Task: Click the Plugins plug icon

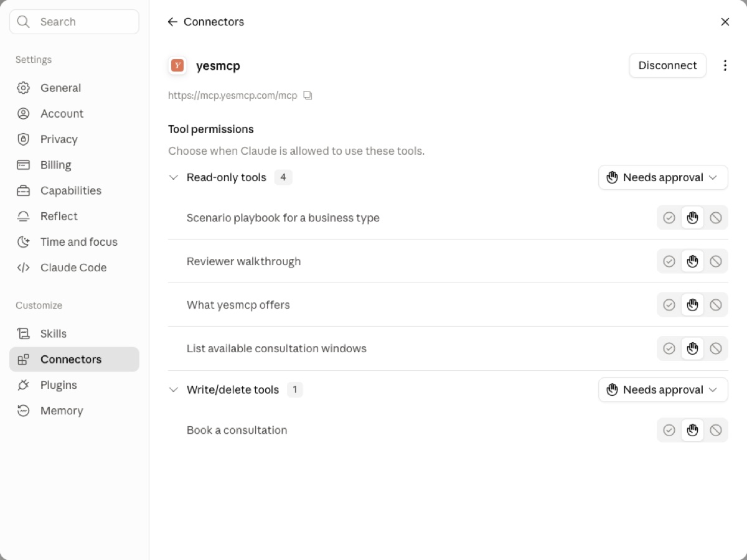Action: point(24,385)
